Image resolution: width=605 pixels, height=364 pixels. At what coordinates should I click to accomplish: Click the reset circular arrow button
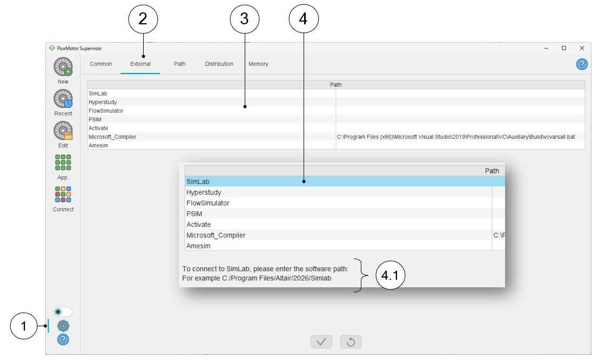tap(351, 342)
